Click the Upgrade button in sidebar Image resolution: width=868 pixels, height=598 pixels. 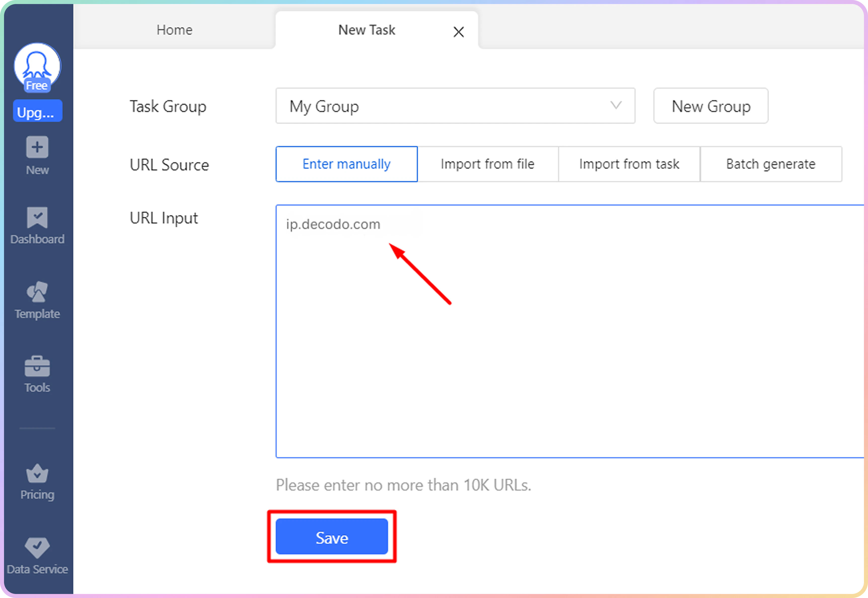coord(37,111)
